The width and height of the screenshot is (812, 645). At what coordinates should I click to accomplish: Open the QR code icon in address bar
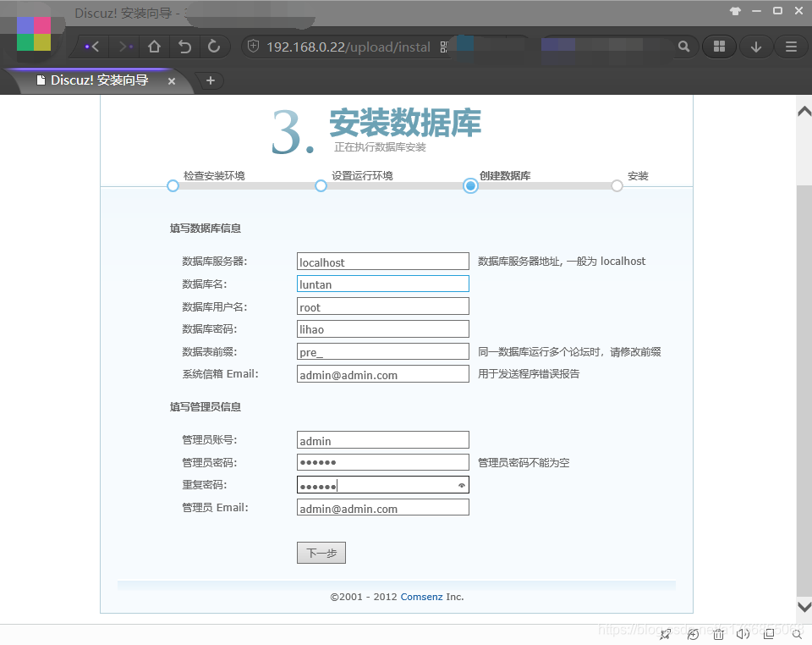click(444, 47)
